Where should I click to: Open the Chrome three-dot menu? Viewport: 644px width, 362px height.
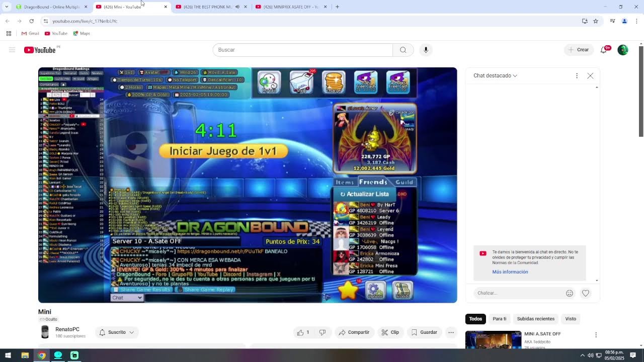(636, 21)
